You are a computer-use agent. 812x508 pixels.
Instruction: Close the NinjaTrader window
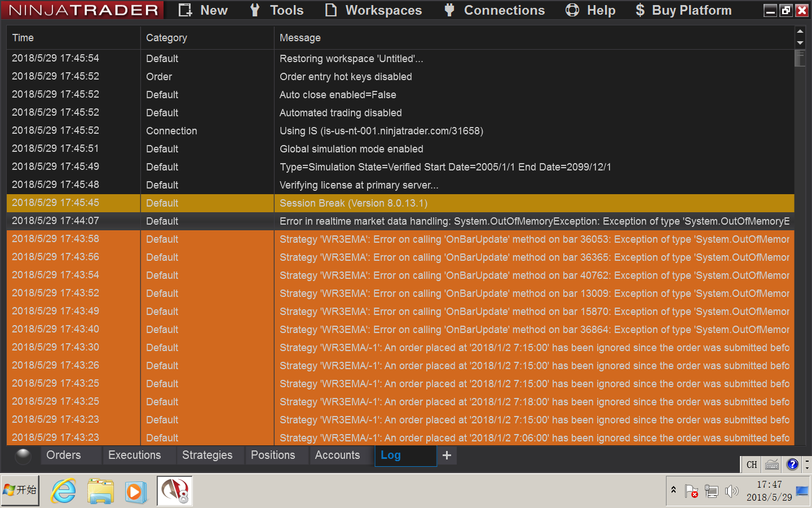click(802, 10)
